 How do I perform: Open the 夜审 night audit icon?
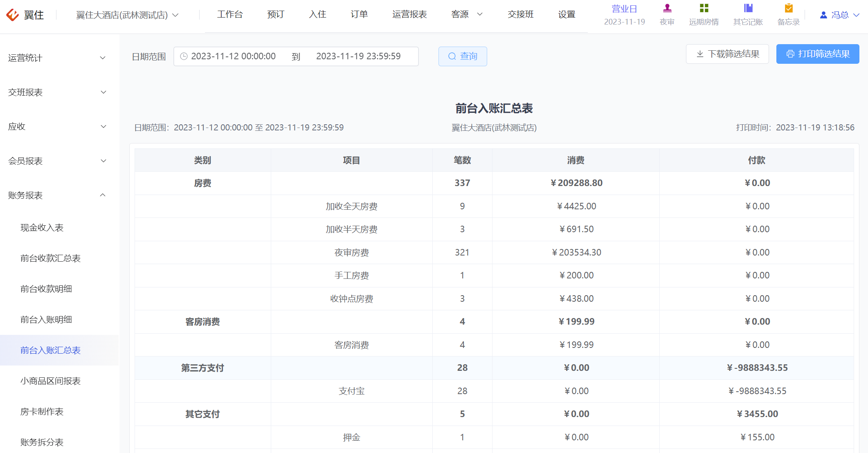click(667, 8)
